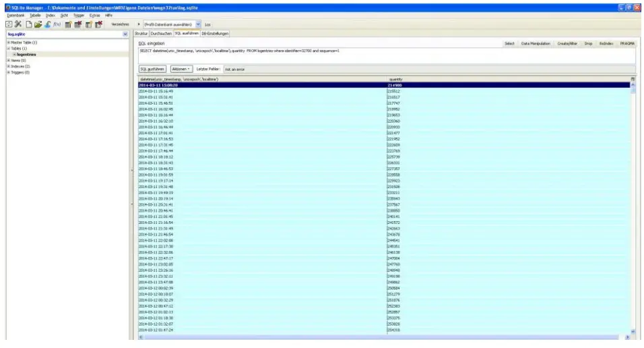The image size is (644, 348).
Task: Expand the Master Table node
Action: point(8,42)
